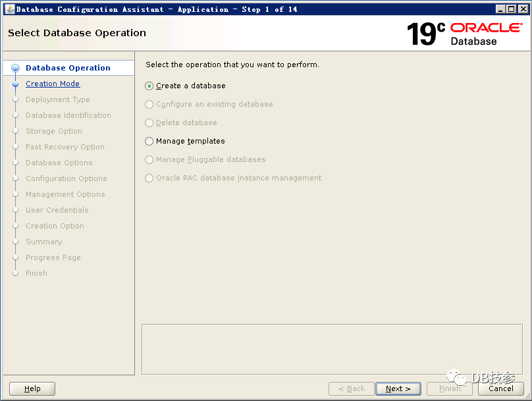
Task: Select the Create a database option
Action: click(x=149, y=86)
